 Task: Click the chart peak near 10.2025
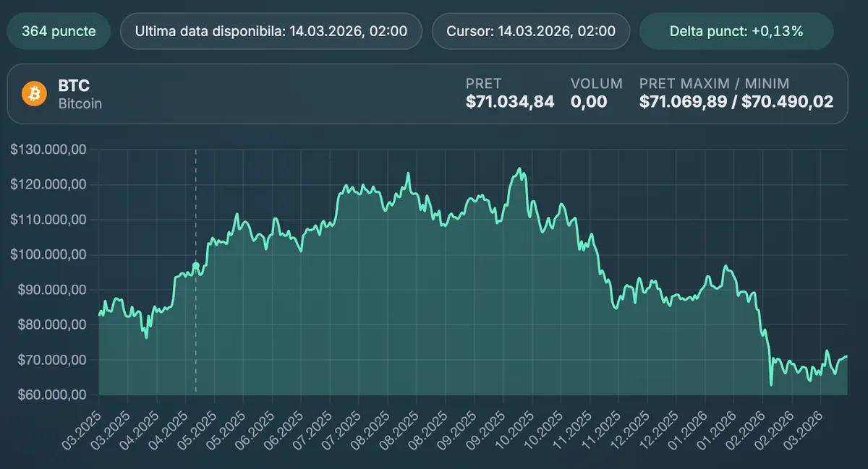point(519,168)
